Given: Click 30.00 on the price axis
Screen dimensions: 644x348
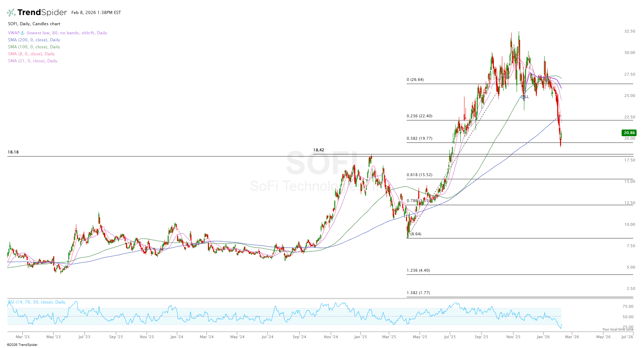Looking at the screenshot, I should 630,53.
